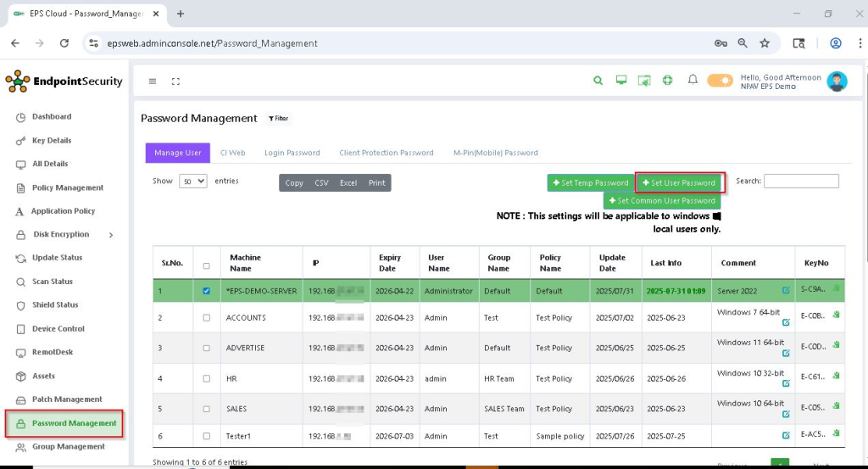868x469 pixels.
Task: Click the monitor icon in header toolbar
Action: click(x=621, y=81)
